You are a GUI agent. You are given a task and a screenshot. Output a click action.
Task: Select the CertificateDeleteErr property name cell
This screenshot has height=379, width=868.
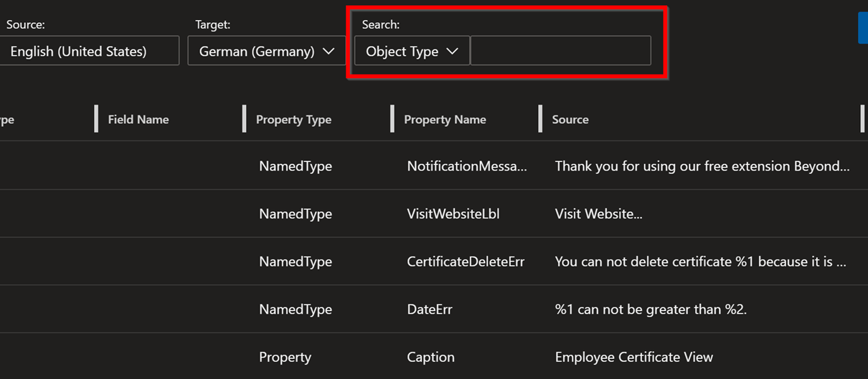tap(466, 262)
